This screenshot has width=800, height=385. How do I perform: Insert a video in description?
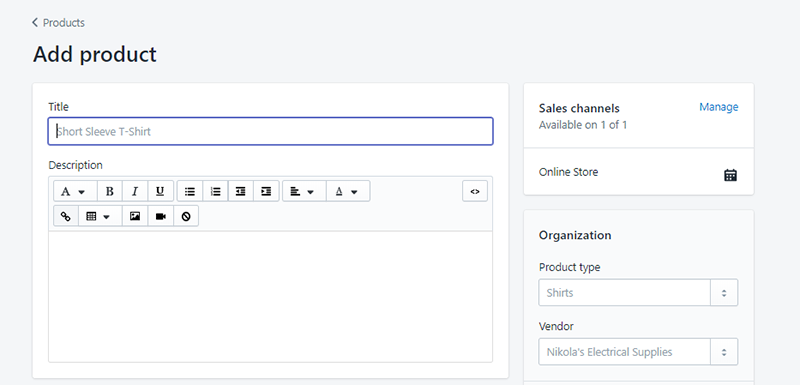161,216
